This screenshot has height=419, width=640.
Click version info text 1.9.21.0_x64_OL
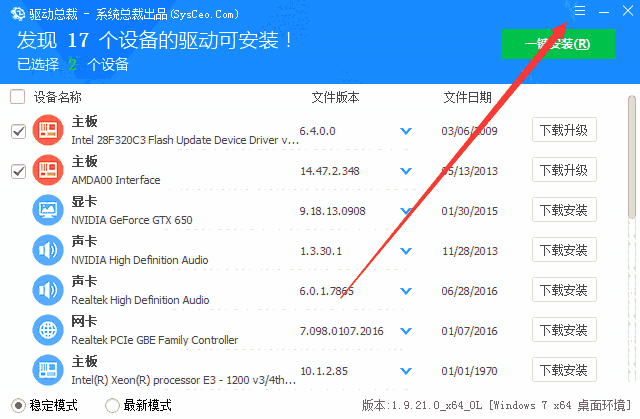[437, 406]
